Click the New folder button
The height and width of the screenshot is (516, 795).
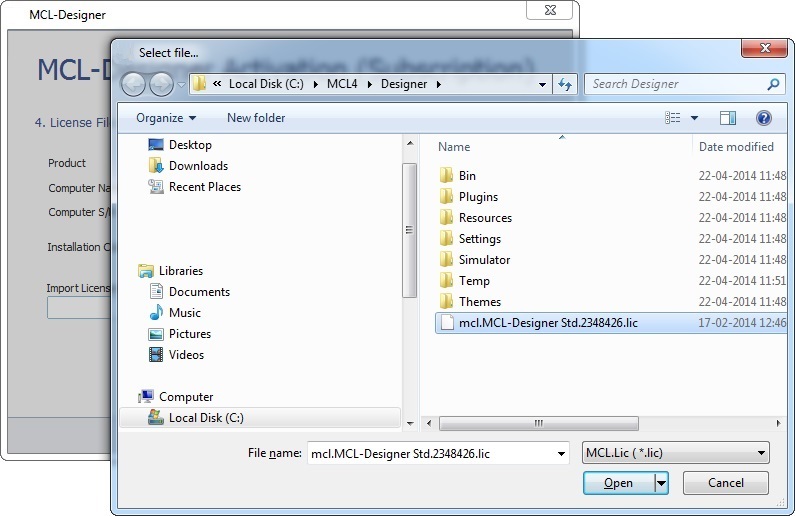256,118
